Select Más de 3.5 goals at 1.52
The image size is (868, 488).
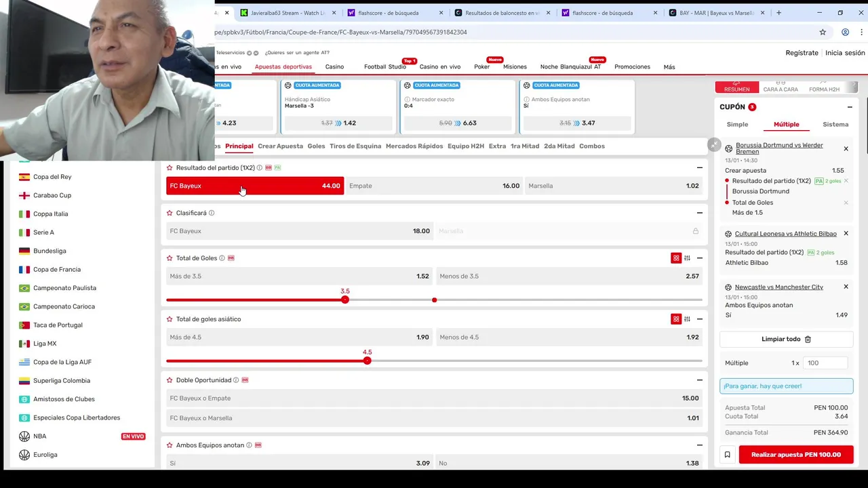[x=299, y=277]
